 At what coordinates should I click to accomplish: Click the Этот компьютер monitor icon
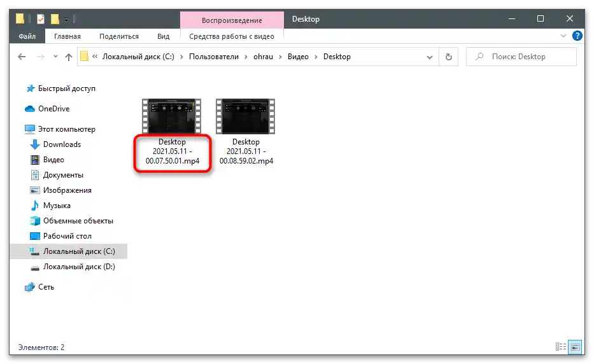[x=30, y=129]
